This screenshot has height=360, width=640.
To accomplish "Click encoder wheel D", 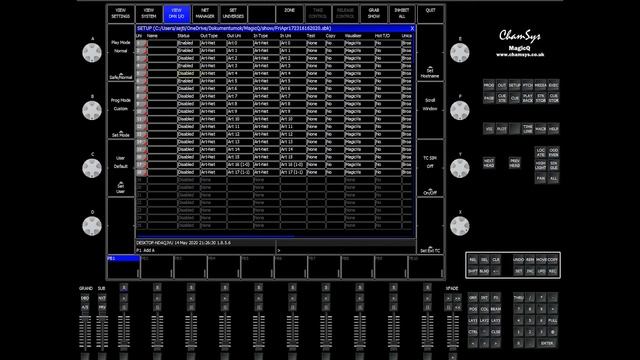I will [x=92, y=226].
